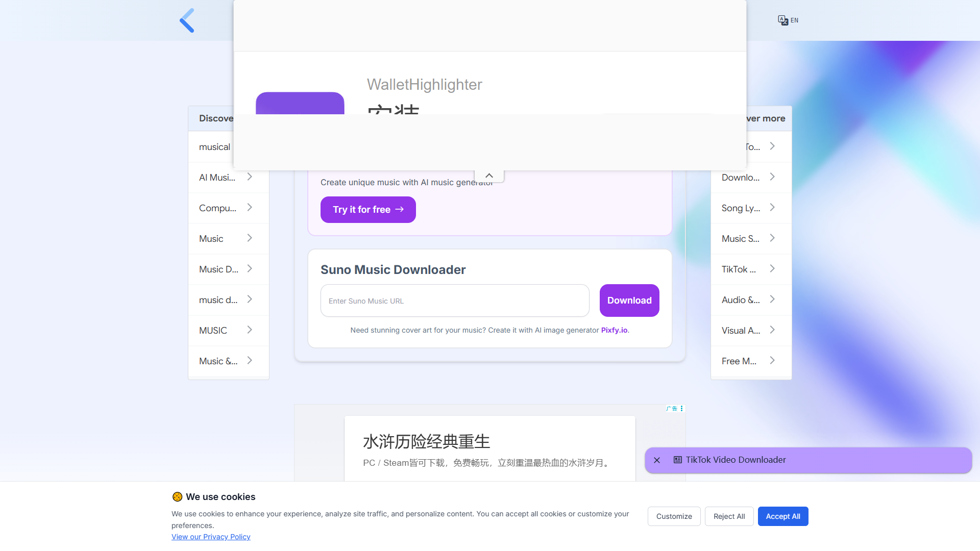Open the Audio &... item chevron
The height and width of the screenshot is (551, 980).
pos(772,299)
